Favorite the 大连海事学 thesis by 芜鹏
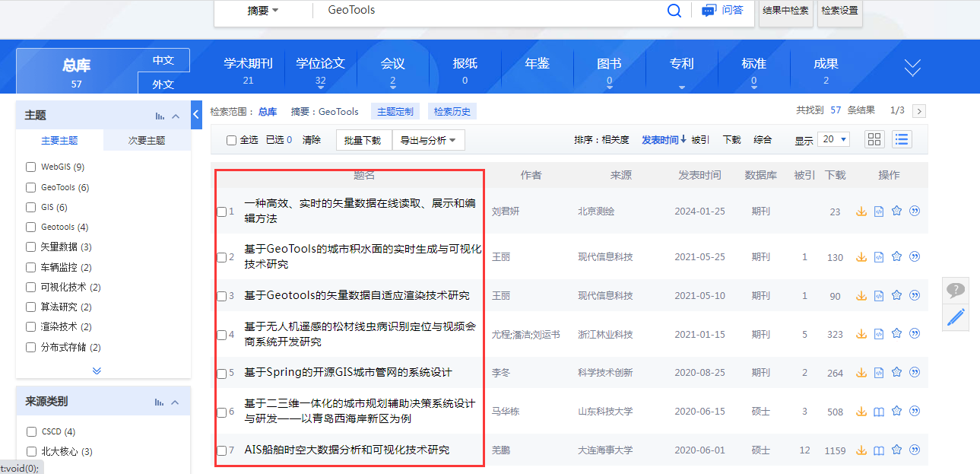The image size is (980, 474). [896, 450]
